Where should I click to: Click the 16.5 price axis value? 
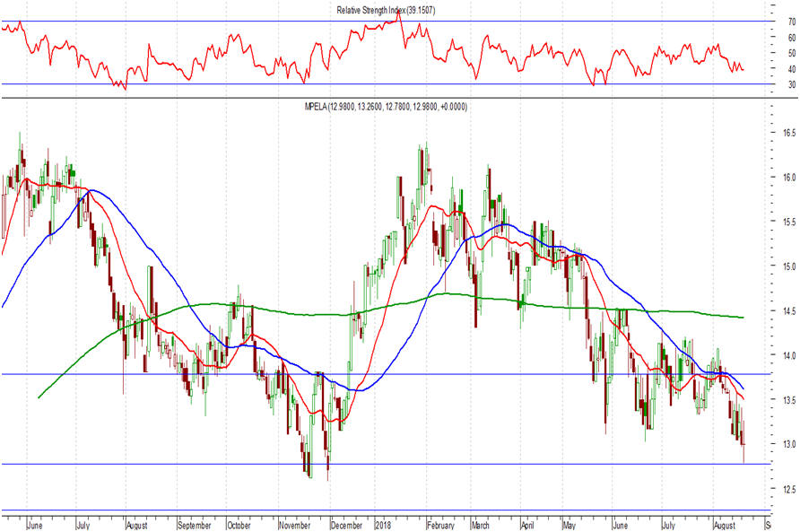[x=789, y=133]
